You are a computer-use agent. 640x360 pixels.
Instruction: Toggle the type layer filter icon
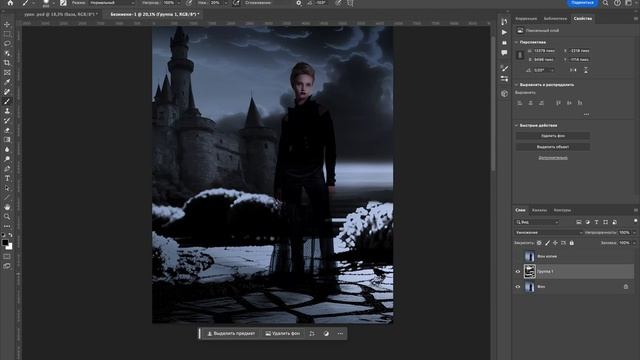[597, 222]
